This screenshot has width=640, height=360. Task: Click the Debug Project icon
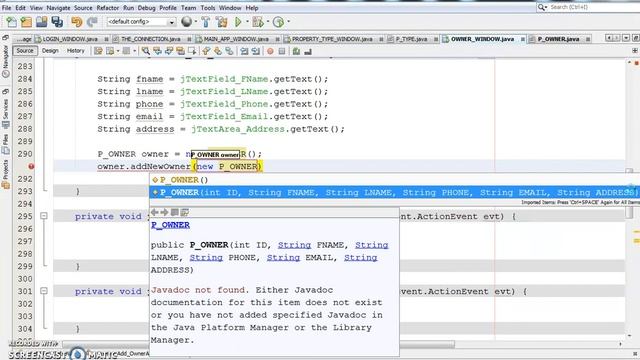pos(258,22)
